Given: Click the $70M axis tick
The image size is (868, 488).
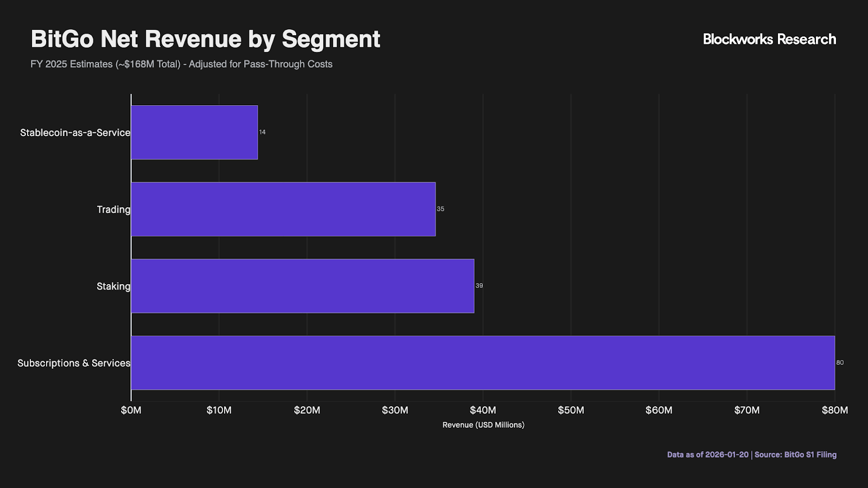Looking at the screenshot, I should (x=747, y=410).
